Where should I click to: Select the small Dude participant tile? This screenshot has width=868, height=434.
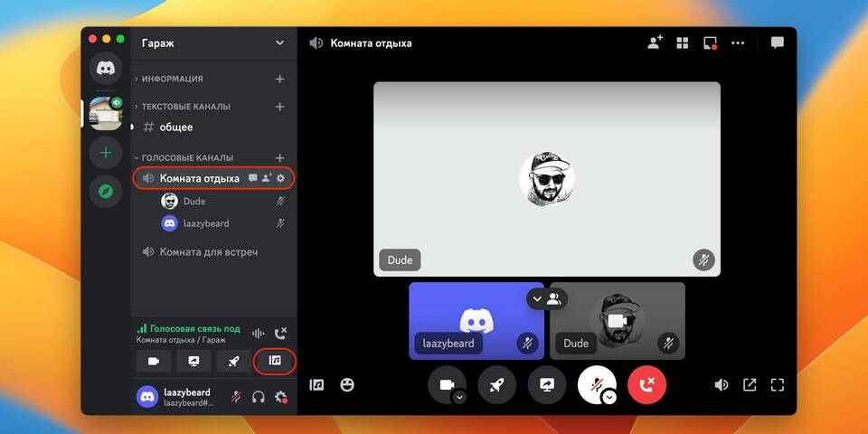click(618, 321)
